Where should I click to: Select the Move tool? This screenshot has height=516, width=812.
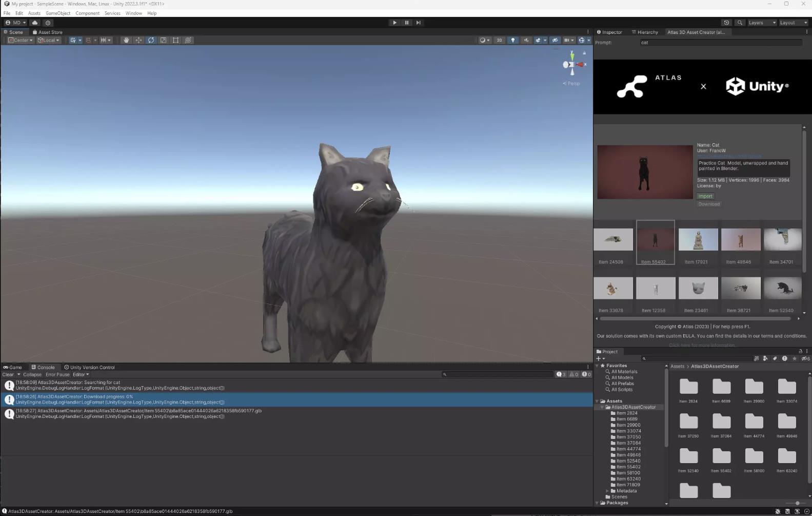tap(138, 40)
